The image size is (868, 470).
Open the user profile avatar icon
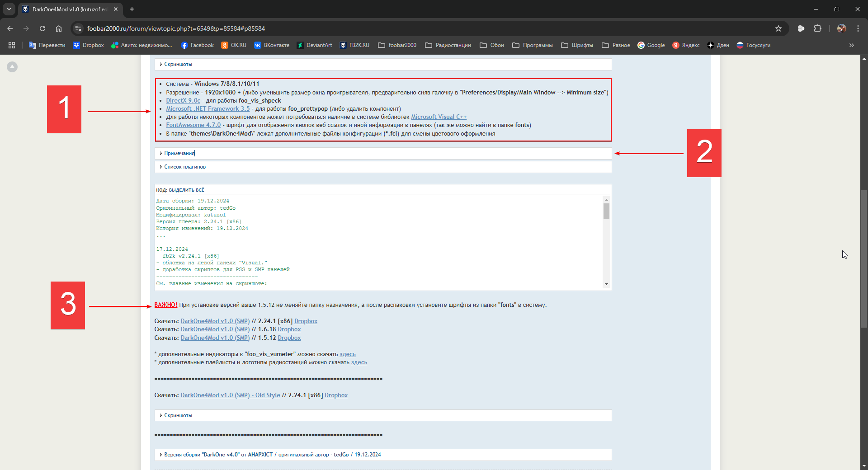(x=841, y=28)
